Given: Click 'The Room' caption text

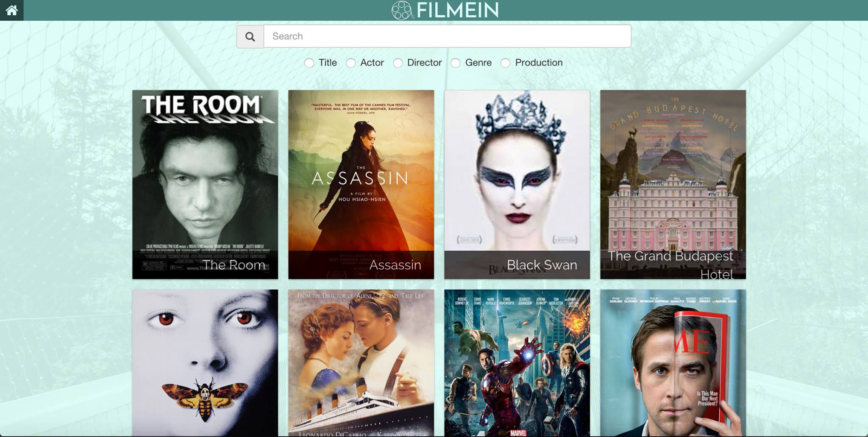Looking at the screenshot, I should pos(234,265).
